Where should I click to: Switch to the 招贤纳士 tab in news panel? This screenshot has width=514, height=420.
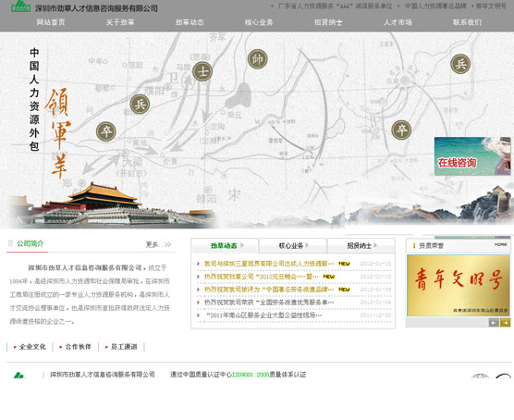pyautogui.click(x=361, y=245)
